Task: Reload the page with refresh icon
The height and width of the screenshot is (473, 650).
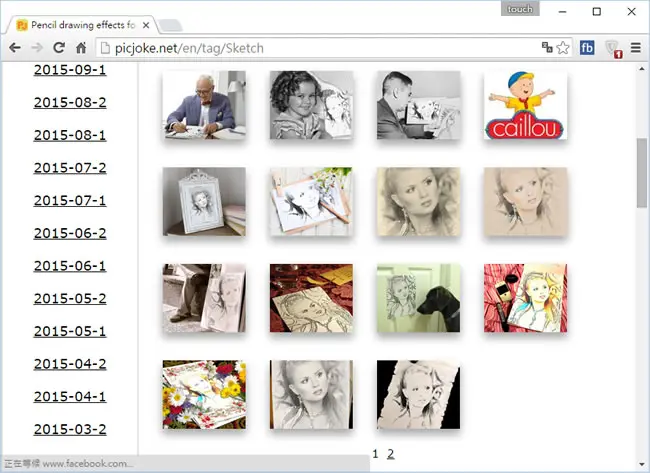Action: click(x=59, y=48)
